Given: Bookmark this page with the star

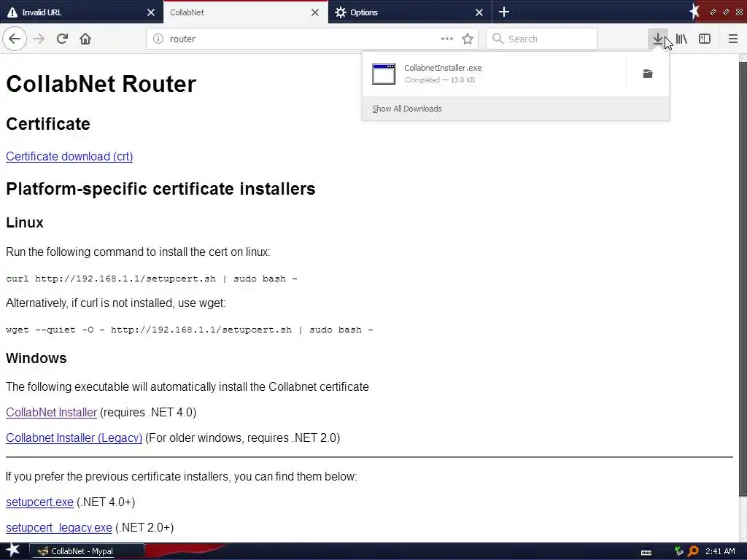Looking at the screenshot, I should pos(468,39).
